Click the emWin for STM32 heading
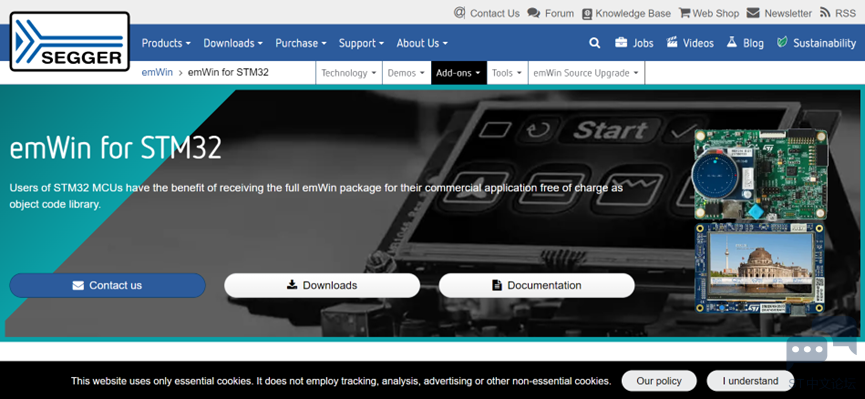 (x=115, y=147)
